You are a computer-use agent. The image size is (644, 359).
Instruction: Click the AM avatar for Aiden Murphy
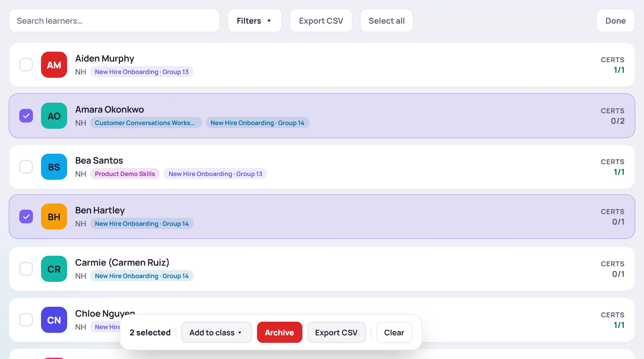(x=54, y=65)
